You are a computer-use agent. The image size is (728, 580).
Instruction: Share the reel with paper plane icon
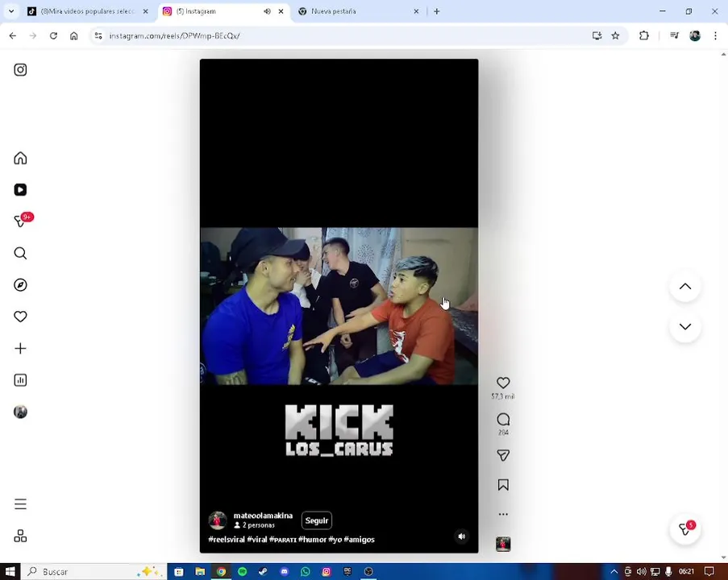click(x=503, y=455)
